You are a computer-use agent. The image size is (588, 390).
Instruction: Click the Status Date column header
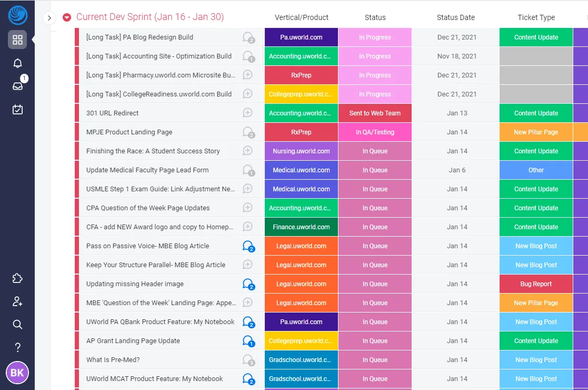click(x=456, y=17)
